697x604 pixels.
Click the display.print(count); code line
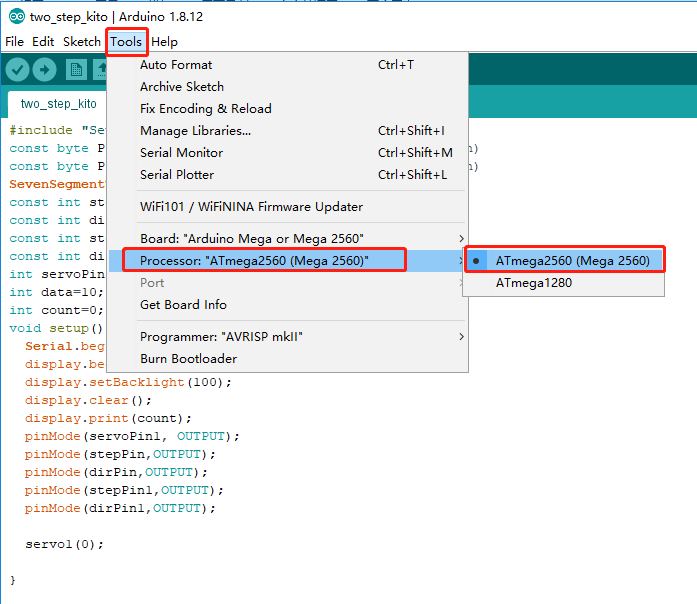108,418
